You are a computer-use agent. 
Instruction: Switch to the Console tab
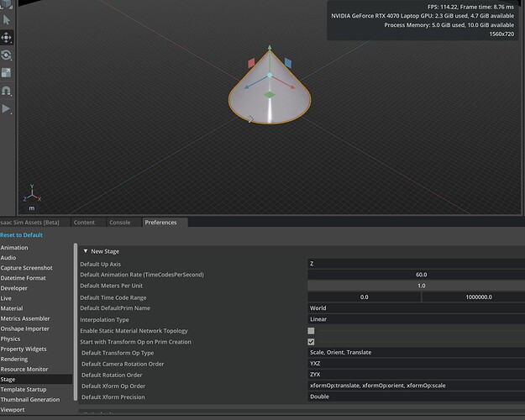pos(120,223)
